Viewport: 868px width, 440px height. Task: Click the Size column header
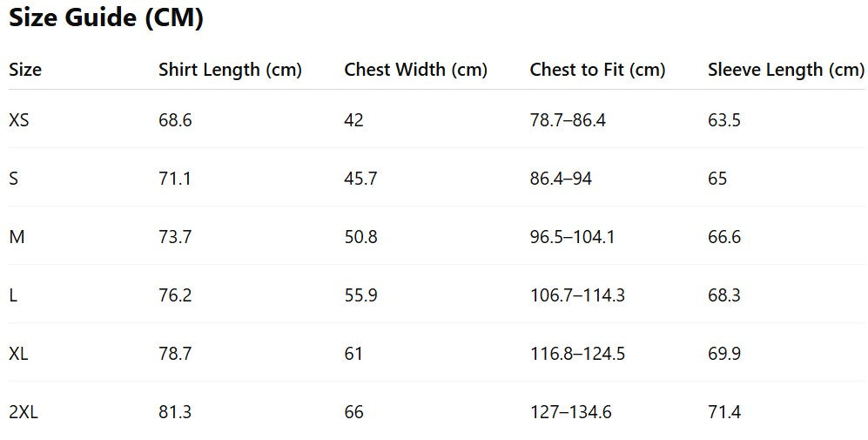point(25,70)
